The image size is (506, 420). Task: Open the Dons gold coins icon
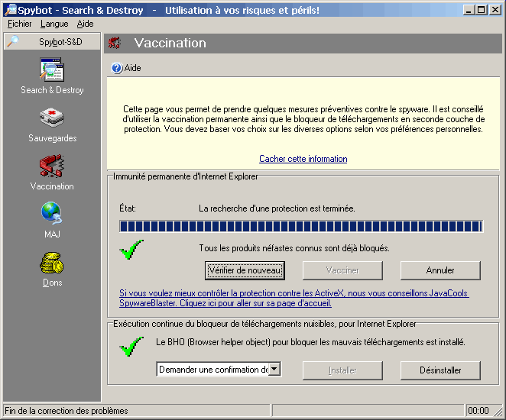click(x=52, y=263)
